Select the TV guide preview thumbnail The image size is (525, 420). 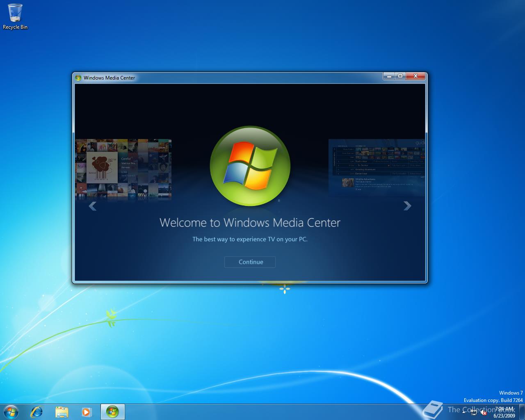pos(377,167)
